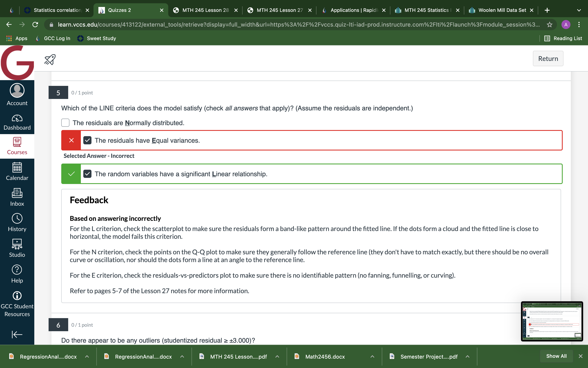
Task: Click question 6 number badge
Action: click(x=58, y=325)
